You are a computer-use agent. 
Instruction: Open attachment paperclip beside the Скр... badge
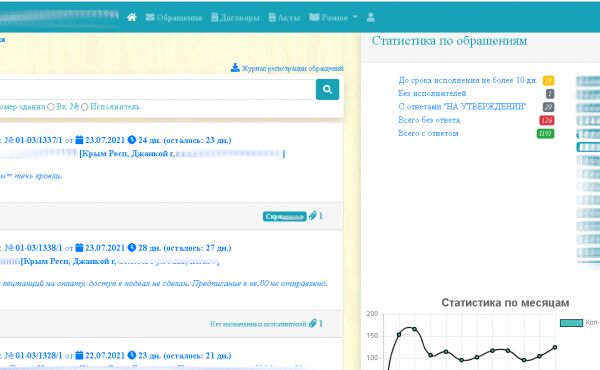click(x=313, y=216)
